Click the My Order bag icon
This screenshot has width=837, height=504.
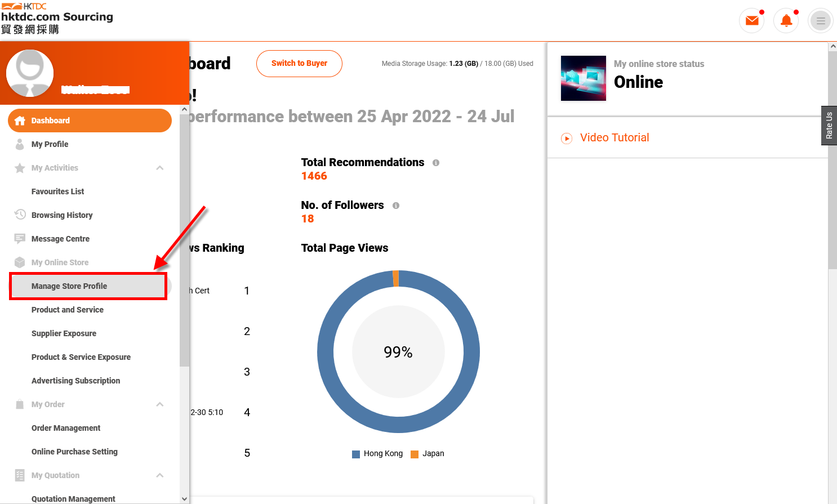(x=20, y=404)
